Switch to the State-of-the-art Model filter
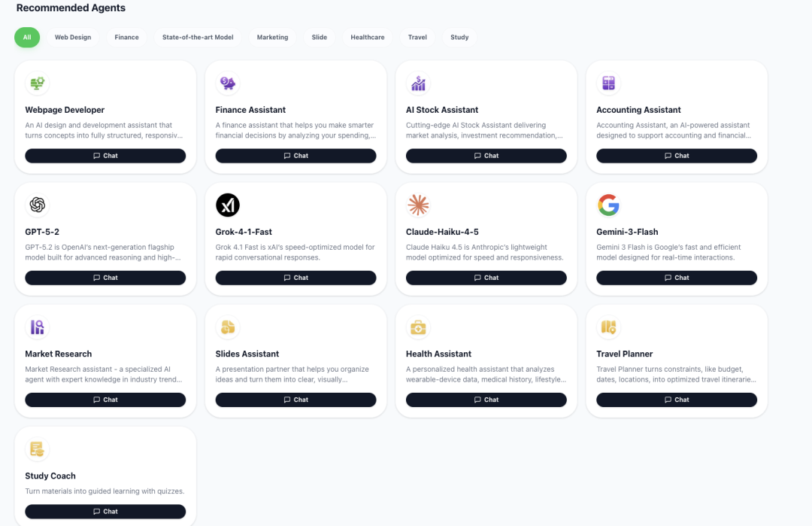The image size is (812, 526). click(198, 37)
